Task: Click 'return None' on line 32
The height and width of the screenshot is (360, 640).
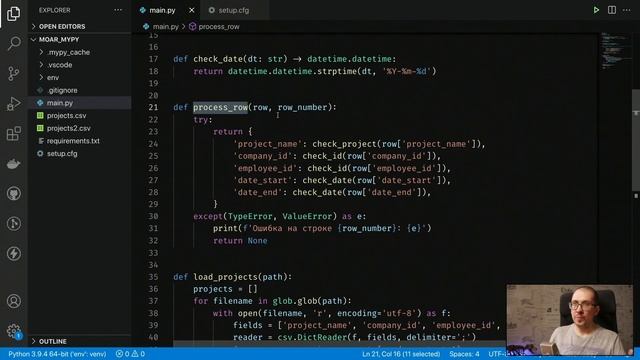Action: tap(240, 240)
